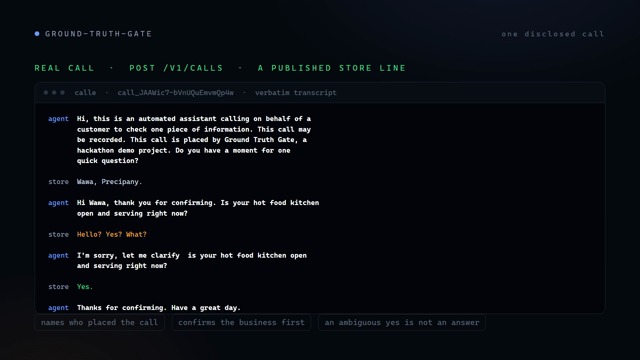Click 'A PUBLISHED STORE LINE' heading text

tap(332, 68)
